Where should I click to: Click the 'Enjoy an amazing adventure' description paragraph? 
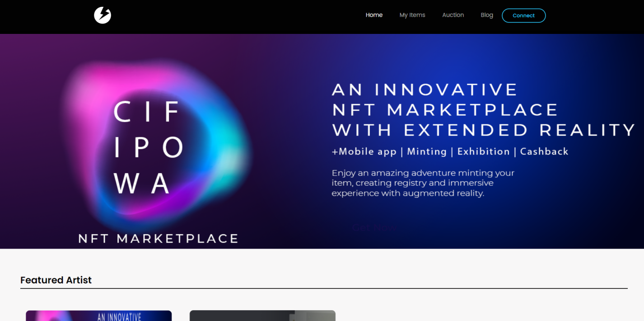tap(423, 183)
